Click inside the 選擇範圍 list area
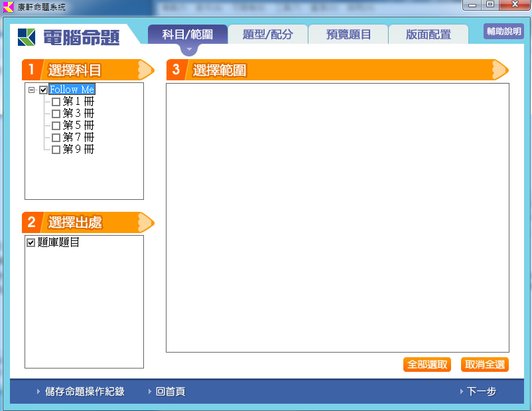Viewport: 532px width, 411px height. click(337, 217)
